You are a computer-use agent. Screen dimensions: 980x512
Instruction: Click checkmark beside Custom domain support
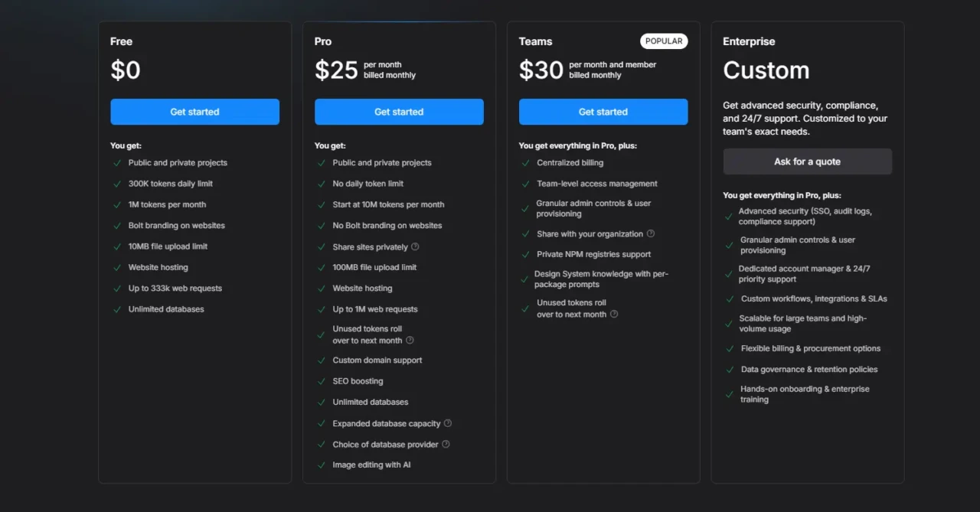point(322,360)
